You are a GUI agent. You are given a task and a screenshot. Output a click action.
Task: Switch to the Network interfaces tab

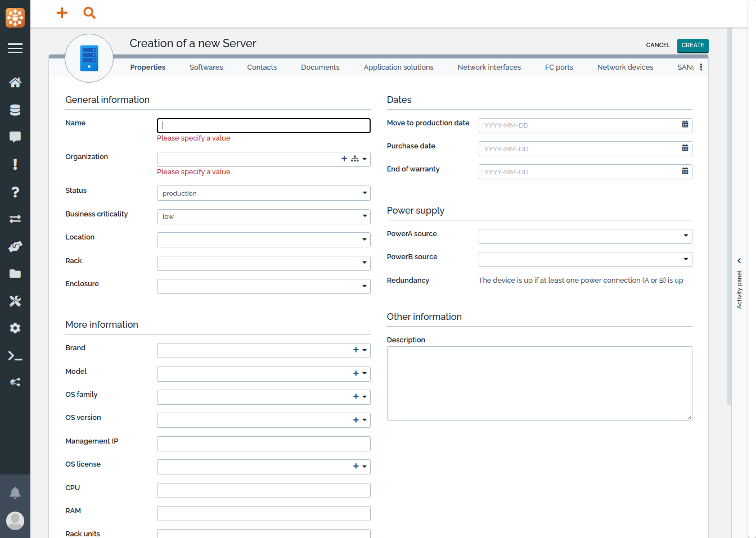coord(489,67)
